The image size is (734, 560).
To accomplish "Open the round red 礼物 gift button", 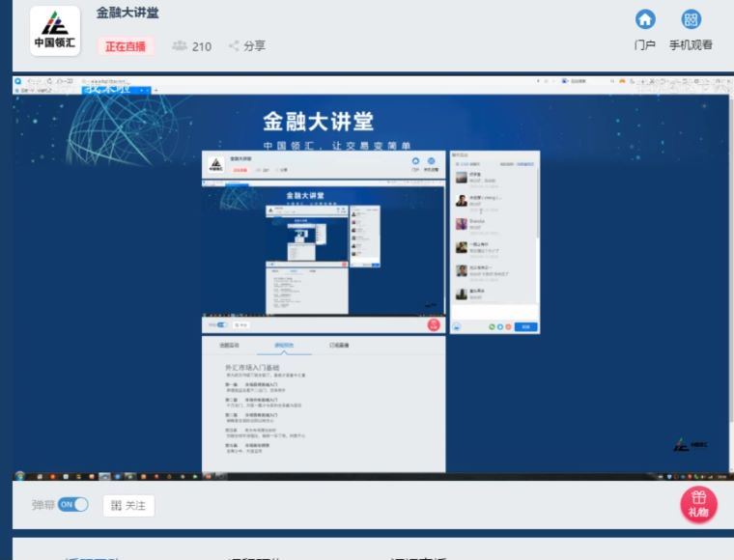I will tap(699, 505).
